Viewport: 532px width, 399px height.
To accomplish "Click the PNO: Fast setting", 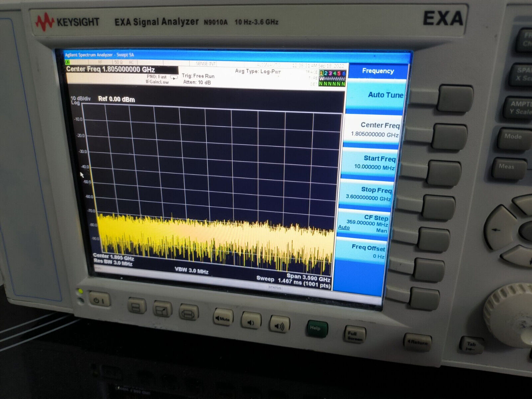I will [x=157, y=76].
